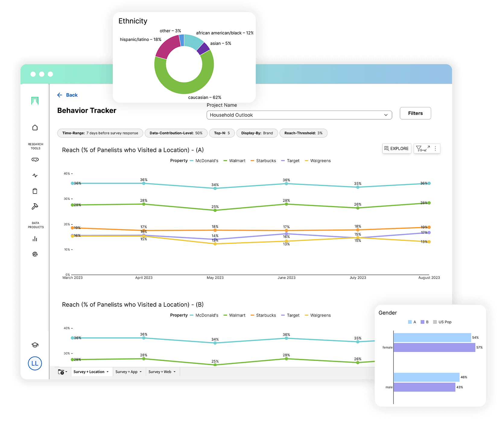
Task: Click the 'June 2023' axis label in chart A
Action: 287,278
